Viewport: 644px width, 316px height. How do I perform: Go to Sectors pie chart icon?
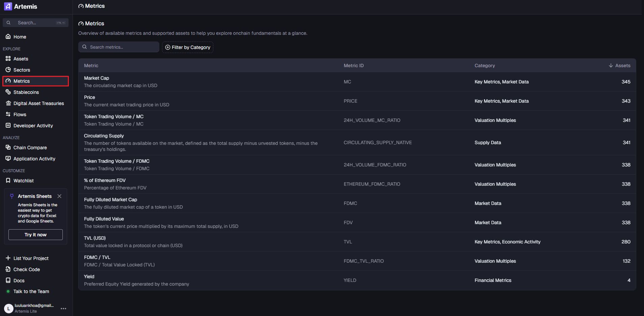(8, 70)
